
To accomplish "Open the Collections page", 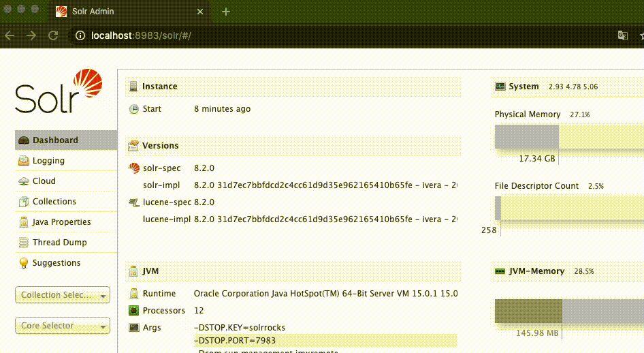I will [66, 201].
